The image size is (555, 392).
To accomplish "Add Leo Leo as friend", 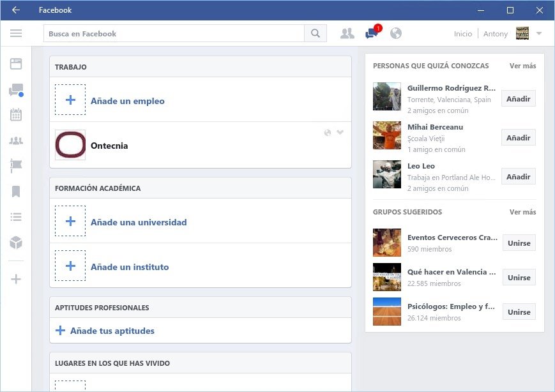I will pyautogui.click(x=518, y=177).
